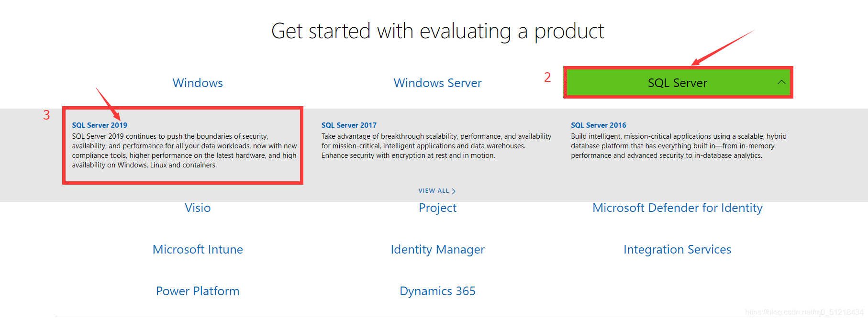
Task: Select the SQL Server 2016 description paragraph
Action: click(679, 146)
